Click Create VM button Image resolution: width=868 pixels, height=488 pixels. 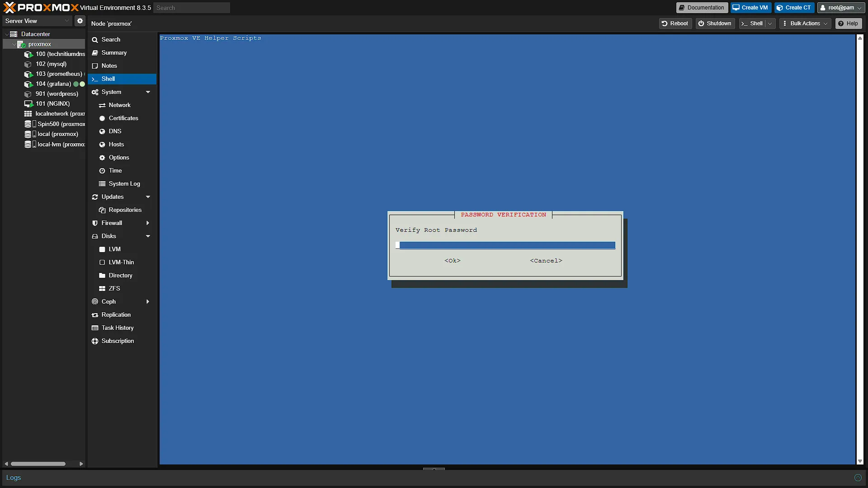coord(750,8)
